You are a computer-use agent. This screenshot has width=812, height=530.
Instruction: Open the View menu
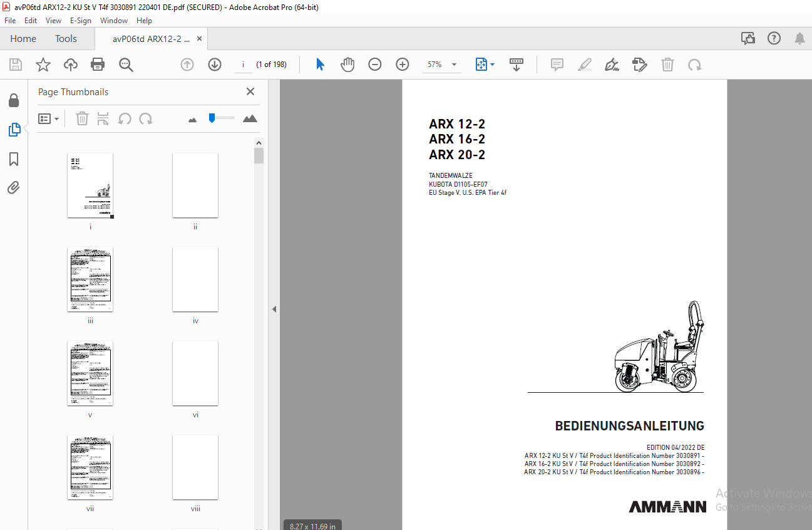tap(53, 21)
